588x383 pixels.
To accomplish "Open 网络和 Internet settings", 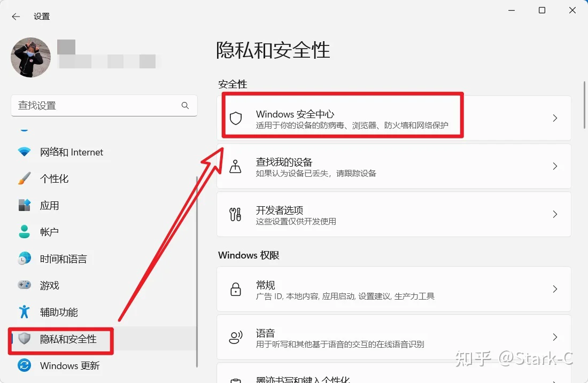I will [x=71, y=152].
